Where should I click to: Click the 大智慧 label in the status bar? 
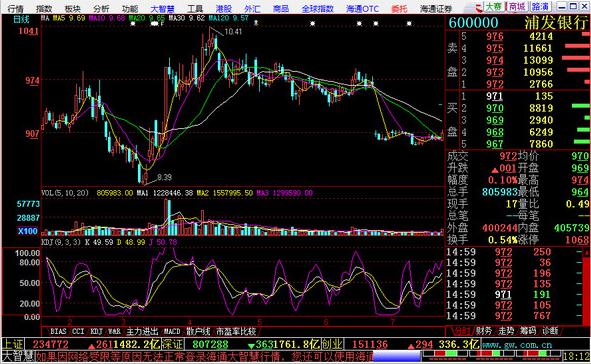(x=18, y=356)
